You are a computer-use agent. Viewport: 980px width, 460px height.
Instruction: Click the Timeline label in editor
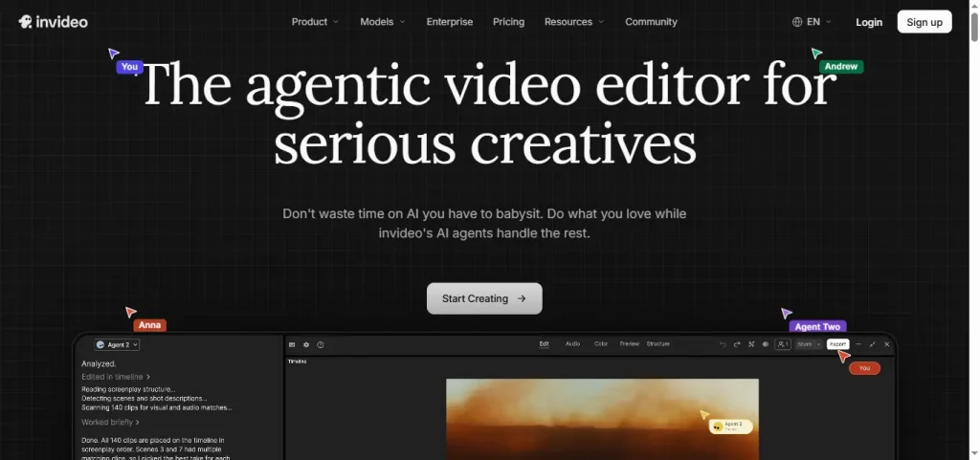click(297, 361)
